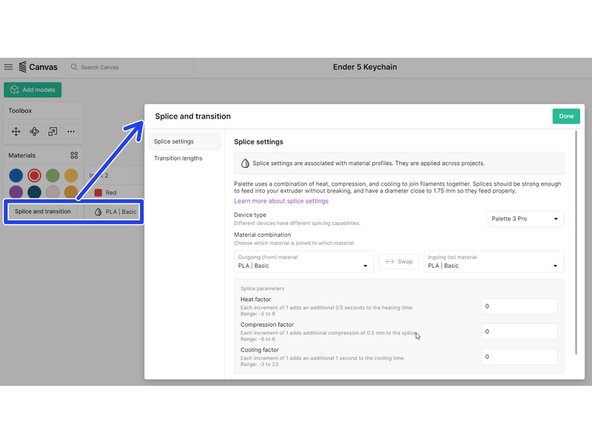592x444 pixels.
Task: Open the Materials grid manager icon
Action: [74, 155]
